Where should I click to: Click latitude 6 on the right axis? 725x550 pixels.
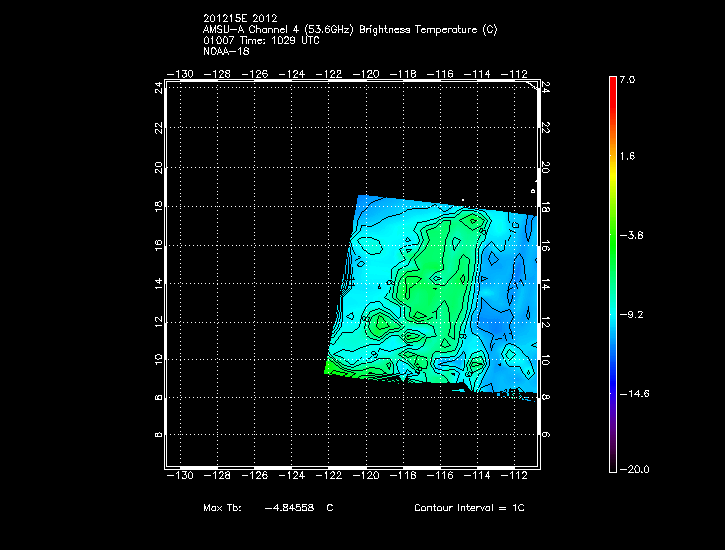tap(545, 435)
